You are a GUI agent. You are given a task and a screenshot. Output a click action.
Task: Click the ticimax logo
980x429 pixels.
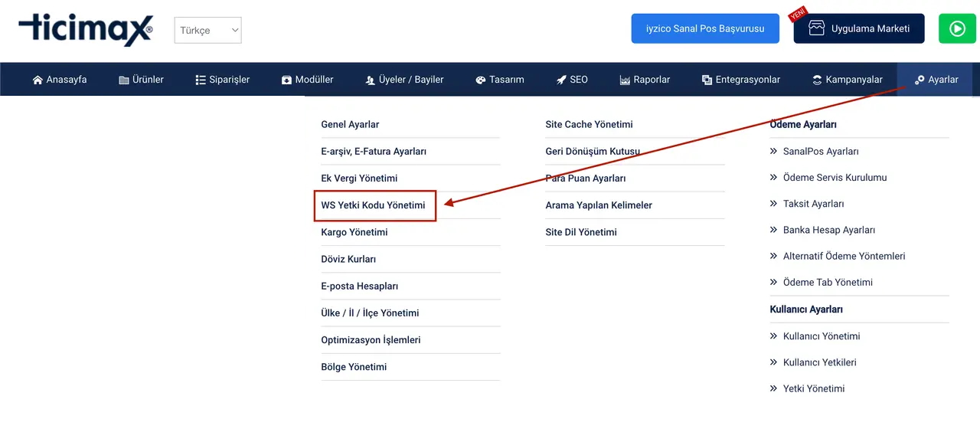86,30
